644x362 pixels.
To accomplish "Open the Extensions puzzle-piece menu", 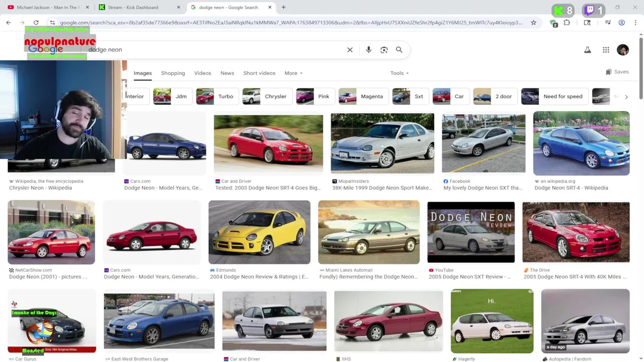I will click(567, 23).
